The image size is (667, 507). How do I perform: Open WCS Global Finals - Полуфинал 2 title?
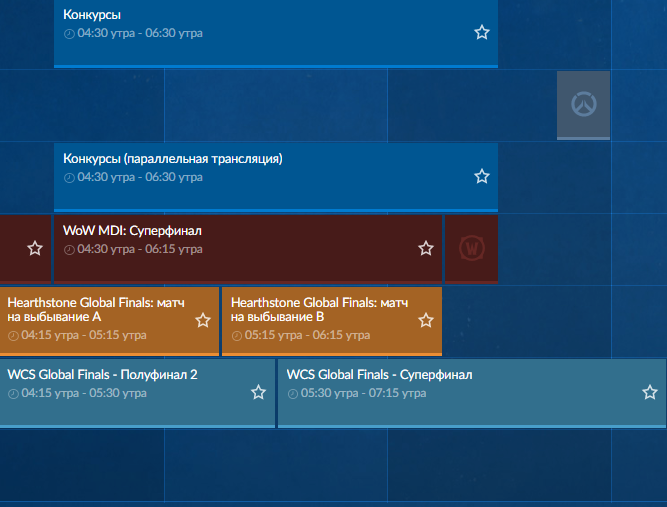point(102,375)
